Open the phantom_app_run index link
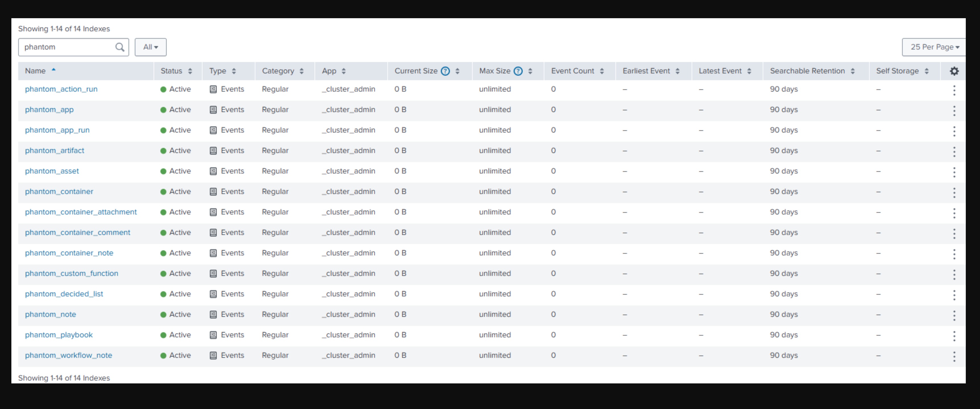The width and height of the screenshot is (980, 409). [57, 130]
